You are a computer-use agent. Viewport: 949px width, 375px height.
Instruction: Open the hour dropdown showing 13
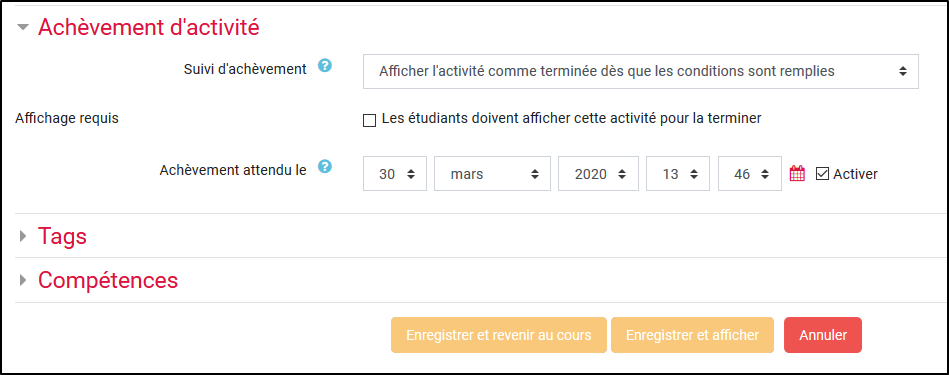pyautogui.click(x=678, y=174)
